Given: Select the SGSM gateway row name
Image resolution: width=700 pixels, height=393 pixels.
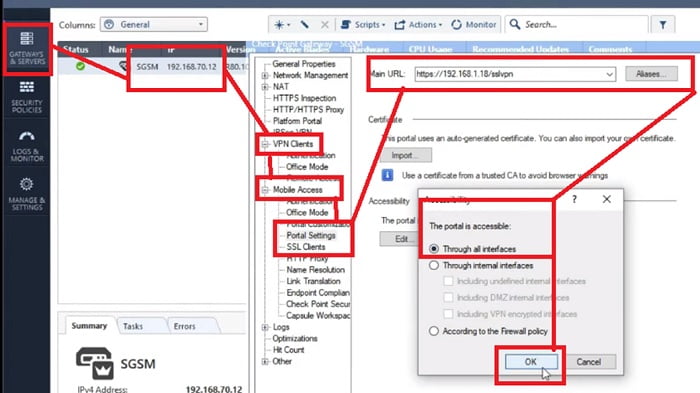Looking at the screenshot, I should pyautogui.click(x=147, y=67).
